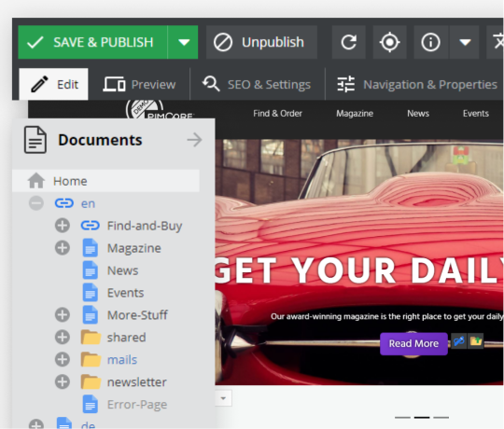Click the link edit icon next to Read More
504x429 pixels.
pyautogui.click(x=459, y=341)
